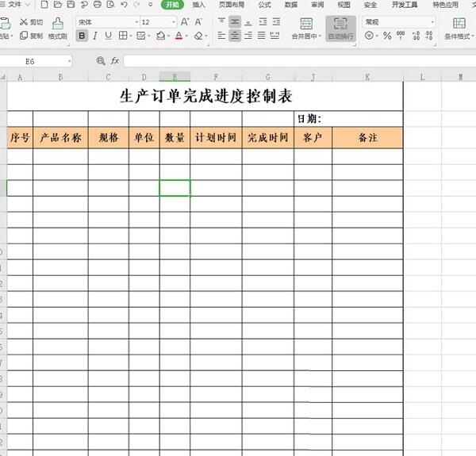Align cell content to top
The image size is (476, 456).
(221, 21)
